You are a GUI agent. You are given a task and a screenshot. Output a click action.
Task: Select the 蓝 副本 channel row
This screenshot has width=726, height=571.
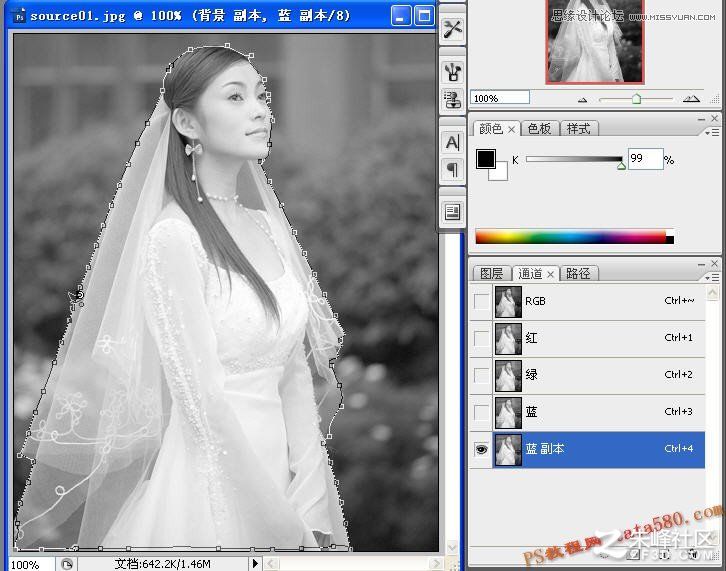coord(587,449)
